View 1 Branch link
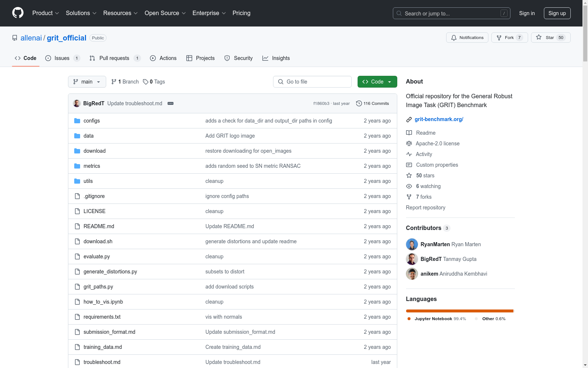 click(125, 82)
